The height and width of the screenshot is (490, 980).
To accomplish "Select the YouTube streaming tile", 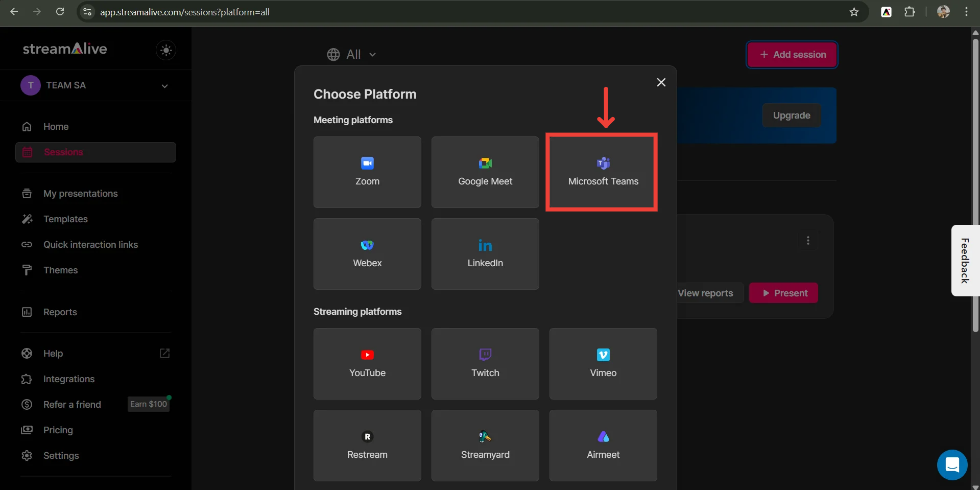I will click(367, 364).
